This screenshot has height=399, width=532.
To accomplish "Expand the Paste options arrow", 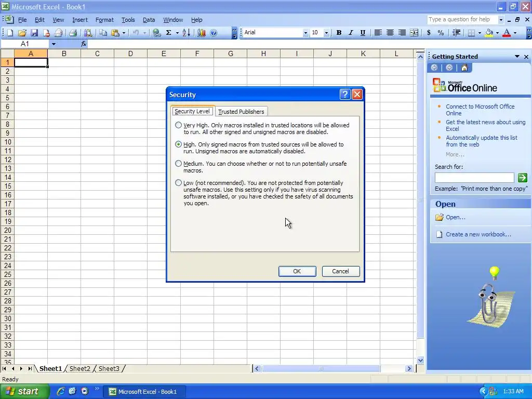I will [x=124, y=33].
